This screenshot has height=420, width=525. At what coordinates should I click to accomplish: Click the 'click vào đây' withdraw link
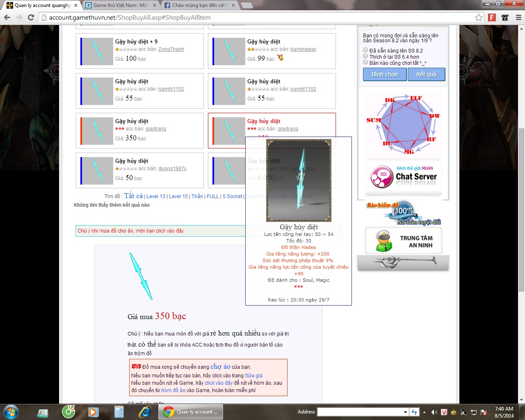(x=219, y=383)
